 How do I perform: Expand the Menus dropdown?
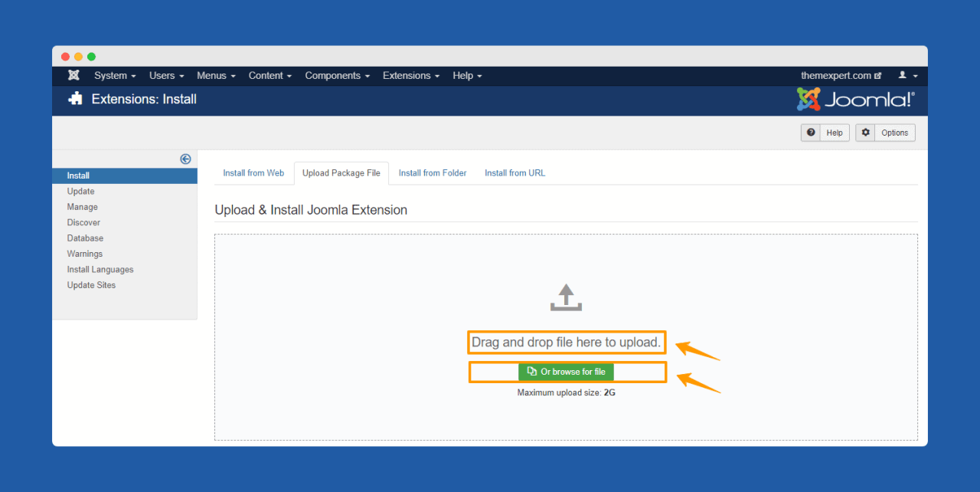click(216, 75)
